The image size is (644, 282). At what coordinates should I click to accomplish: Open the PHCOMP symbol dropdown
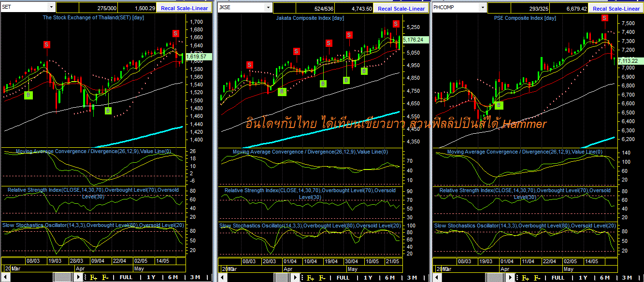pyautogui.click(x=483, y=8)
